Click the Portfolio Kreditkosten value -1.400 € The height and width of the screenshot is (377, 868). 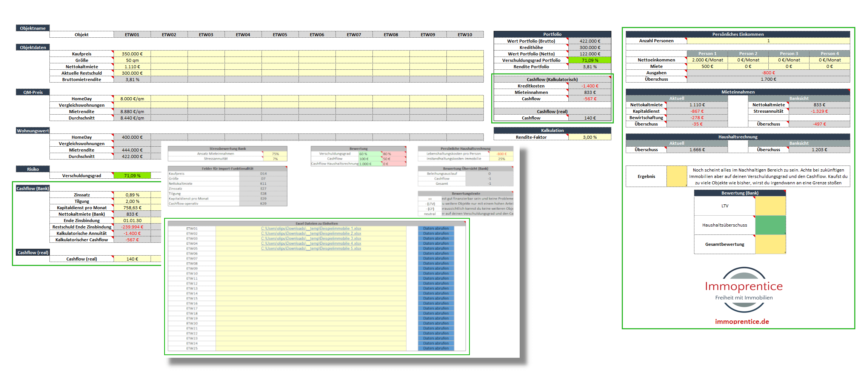589,86
